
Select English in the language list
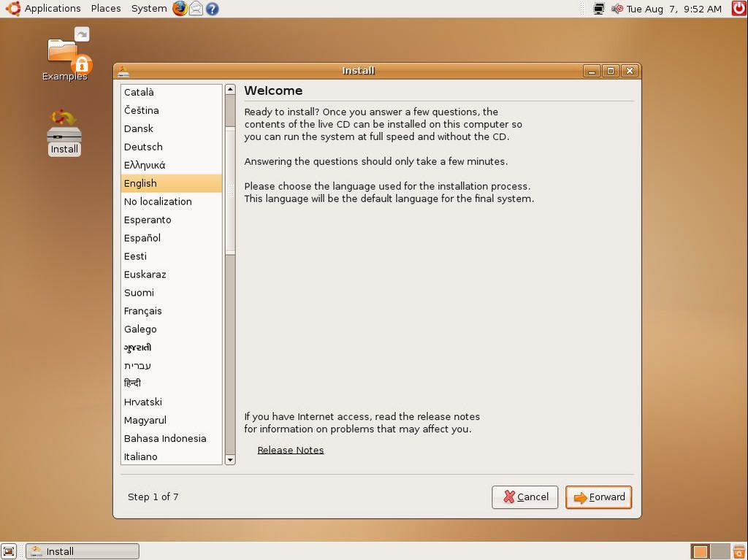pyautogui.click(x=171, y=183)
